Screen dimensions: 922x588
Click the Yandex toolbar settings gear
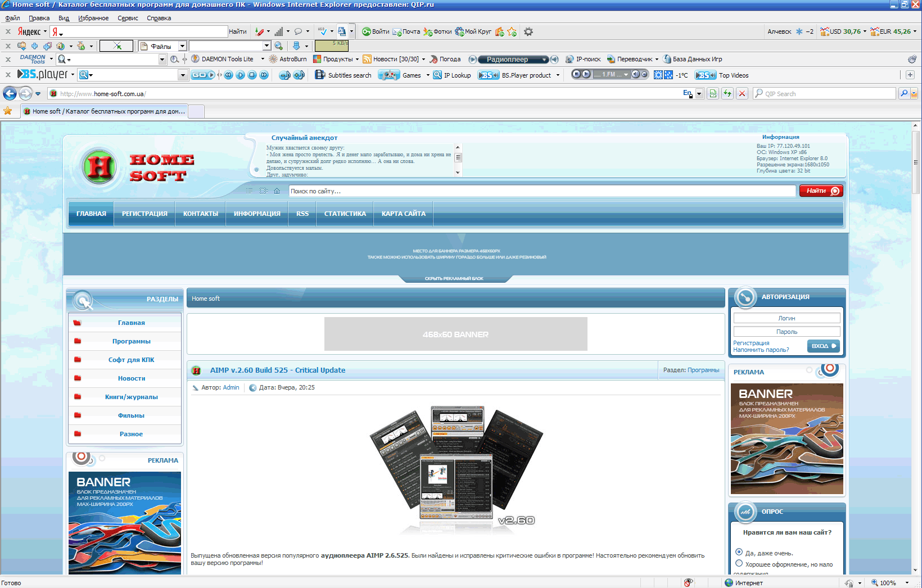pos(528,32)
